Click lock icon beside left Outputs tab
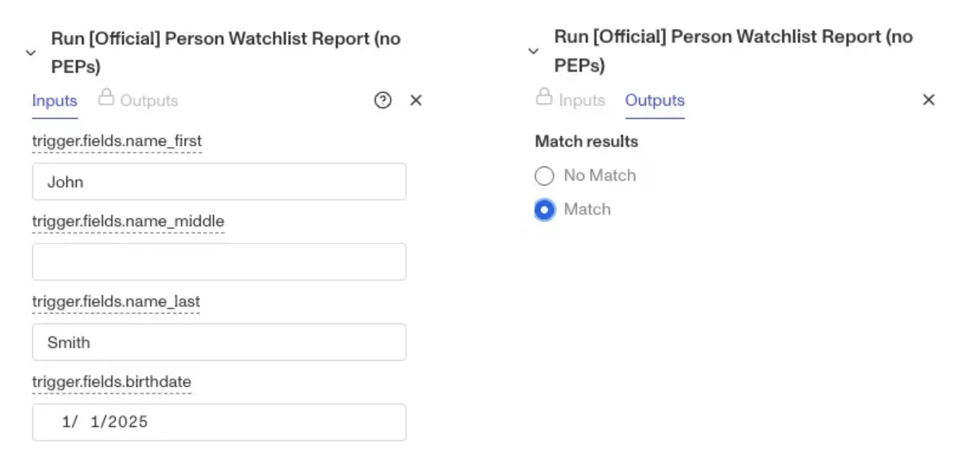This screenshot has width=980, height=462. [106, 97]
